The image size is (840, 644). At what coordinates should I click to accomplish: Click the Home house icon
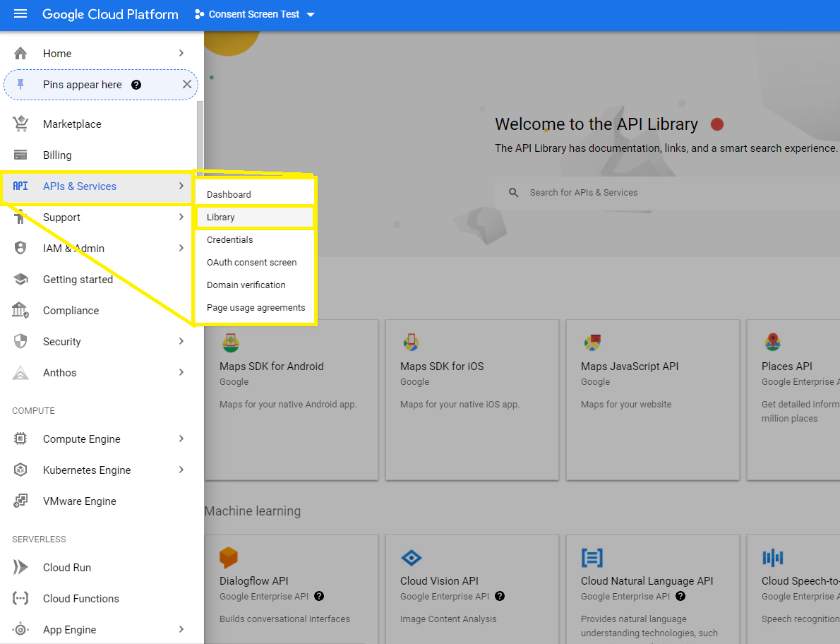pyautogui.click(x=20, y=53)
